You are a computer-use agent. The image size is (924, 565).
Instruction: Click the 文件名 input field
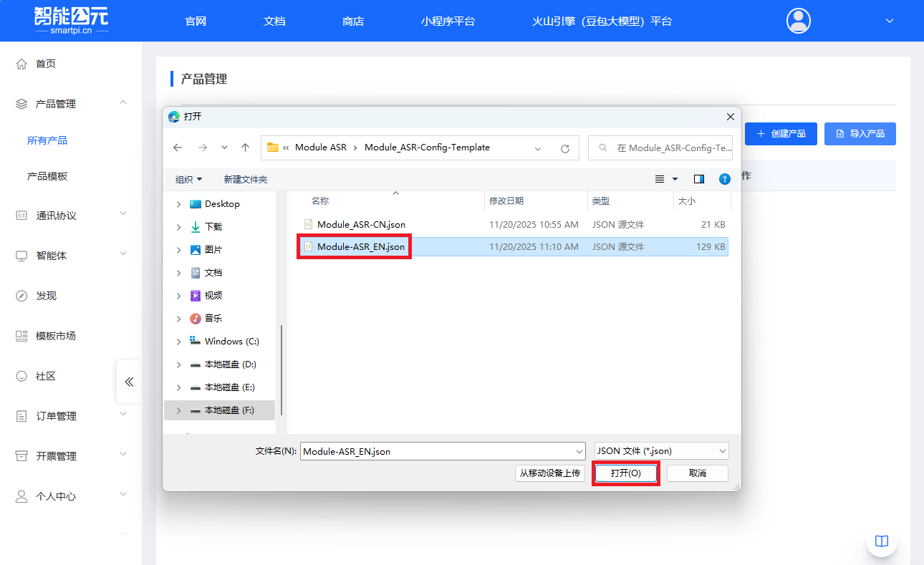tap(437, 451)
